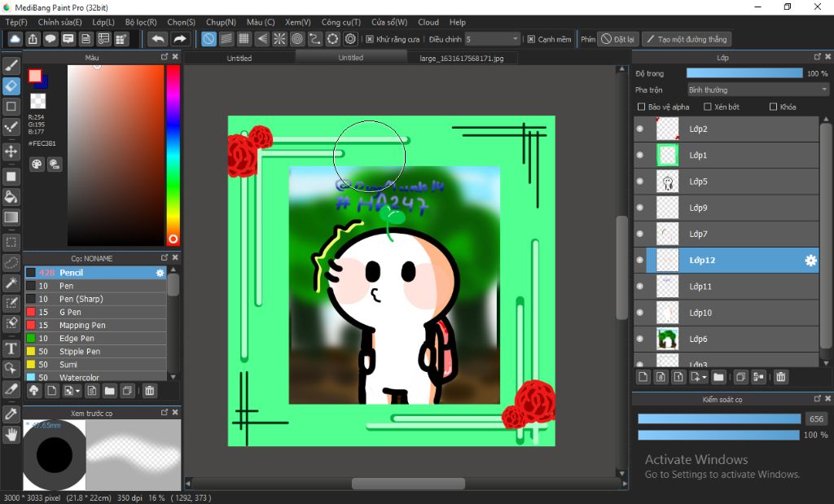Open the Lớp(L) menu
This screenshot has height=504, width=834.
click(103, 22)
